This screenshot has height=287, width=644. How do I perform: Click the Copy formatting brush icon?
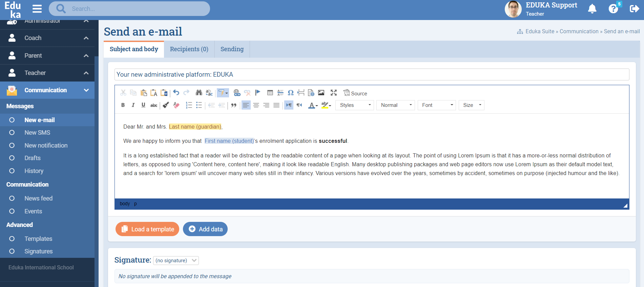[166, 105]
